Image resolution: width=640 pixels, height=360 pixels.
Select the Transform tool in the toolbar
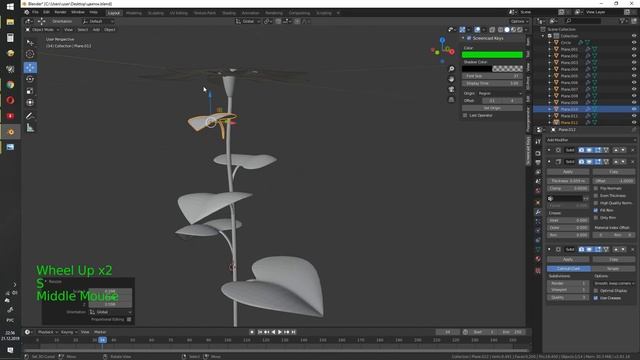pos(30,103)
